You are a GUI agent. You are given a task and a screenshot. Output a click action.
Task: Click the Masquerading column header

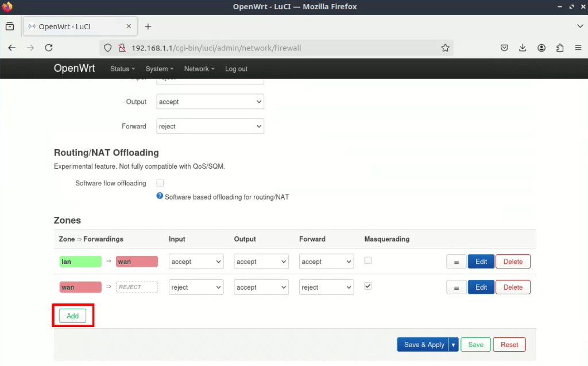coord(386,239)
